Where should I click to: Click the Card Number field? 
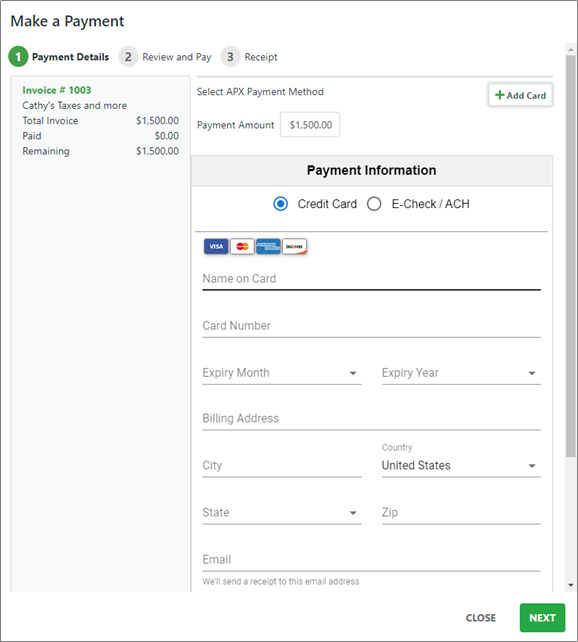click(x=371, y=326)
